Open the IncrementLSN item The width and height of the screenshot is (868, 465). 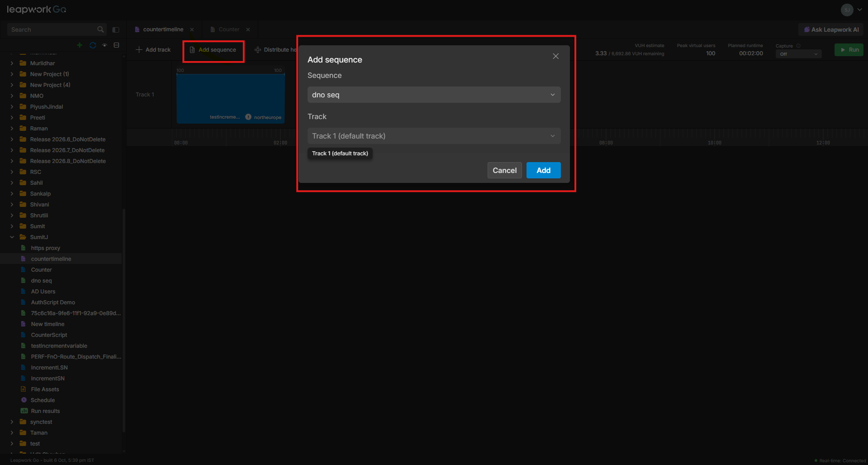click(49, 368)
